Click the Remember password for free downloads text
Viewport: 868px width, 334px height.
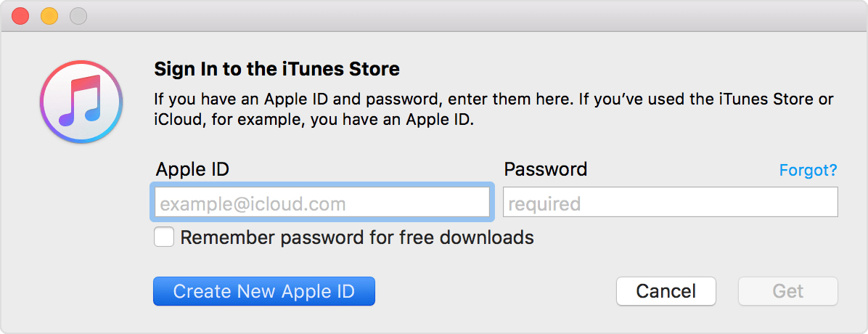(x=357, y=237)
